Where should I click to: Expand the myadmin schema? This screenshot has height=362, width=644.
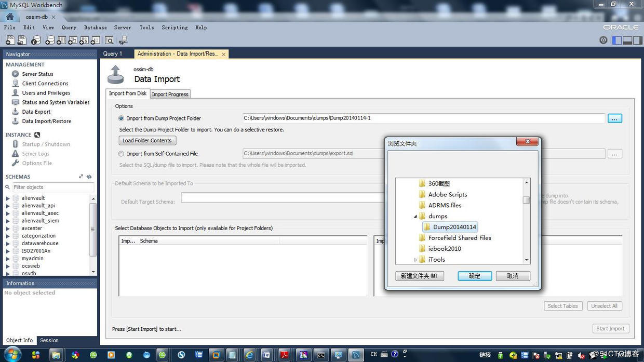pyautogui.click(x=8, y=258)
